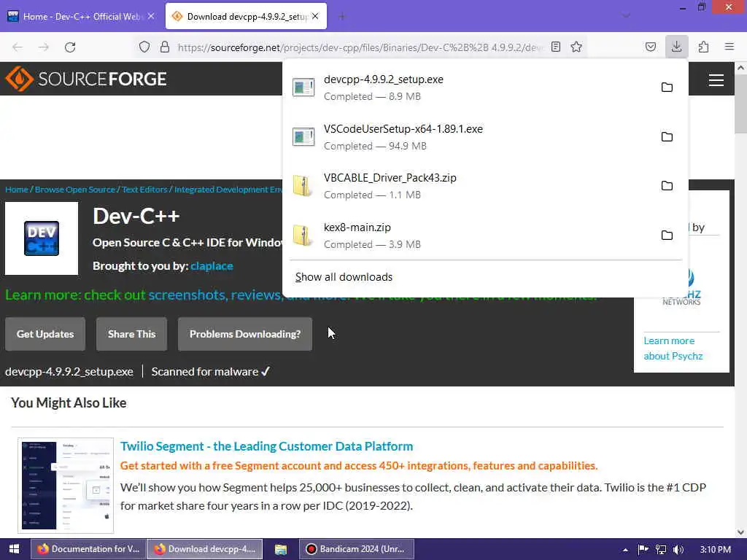Click the Downloads toolbar arrow icon

point(676,47)
